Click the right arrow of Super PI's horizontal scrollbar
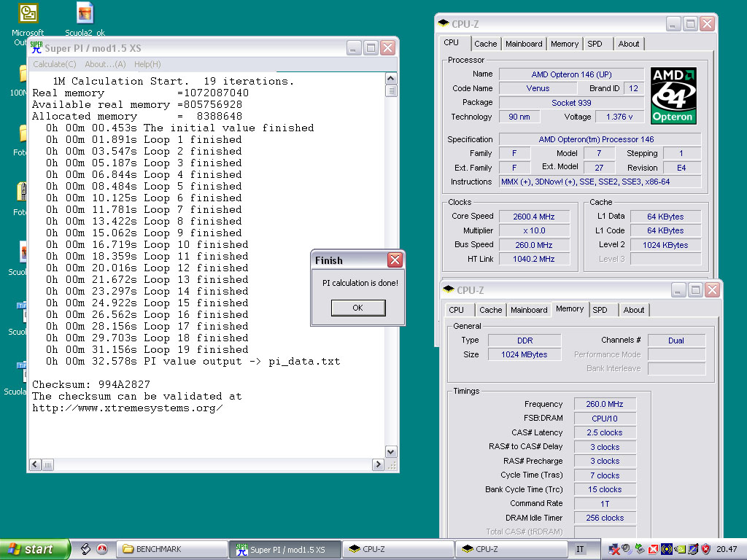Viewport: 747px width, 560px height. [x=378, y=464]
